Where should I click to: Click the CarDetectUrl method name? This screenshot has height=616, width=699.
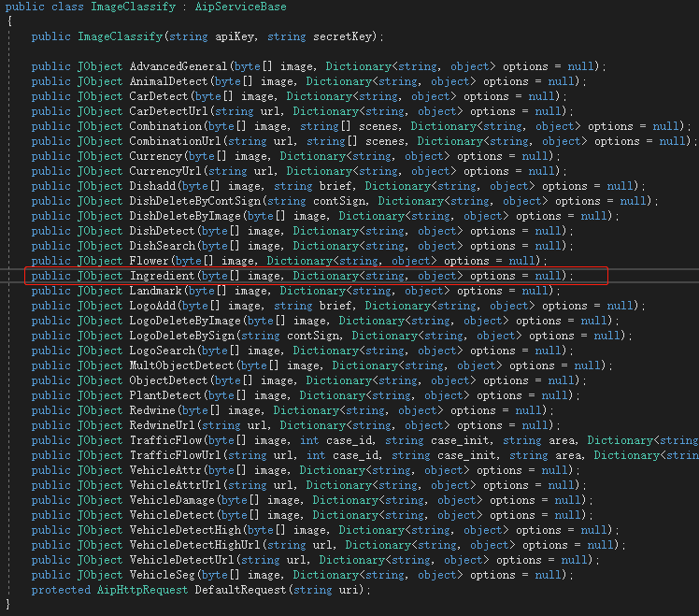click(x=168, y=111)
